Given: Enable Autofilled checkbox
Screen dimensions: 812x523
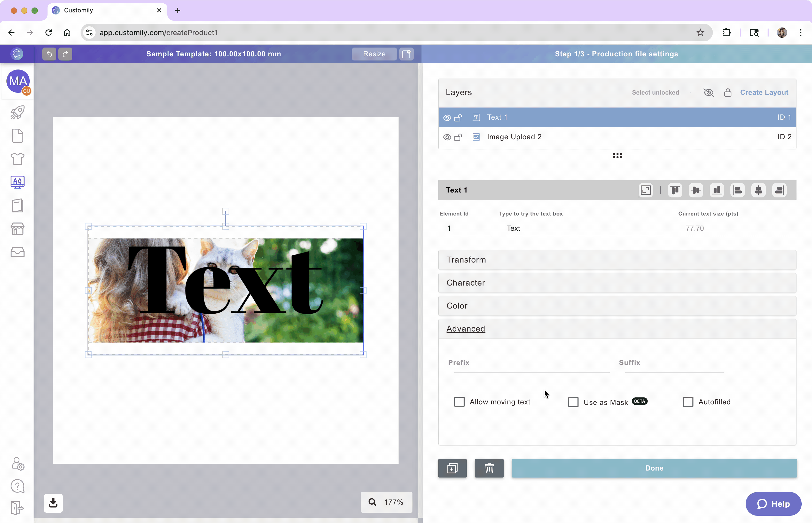Looking at the screenshot, I should coord(688,402).
